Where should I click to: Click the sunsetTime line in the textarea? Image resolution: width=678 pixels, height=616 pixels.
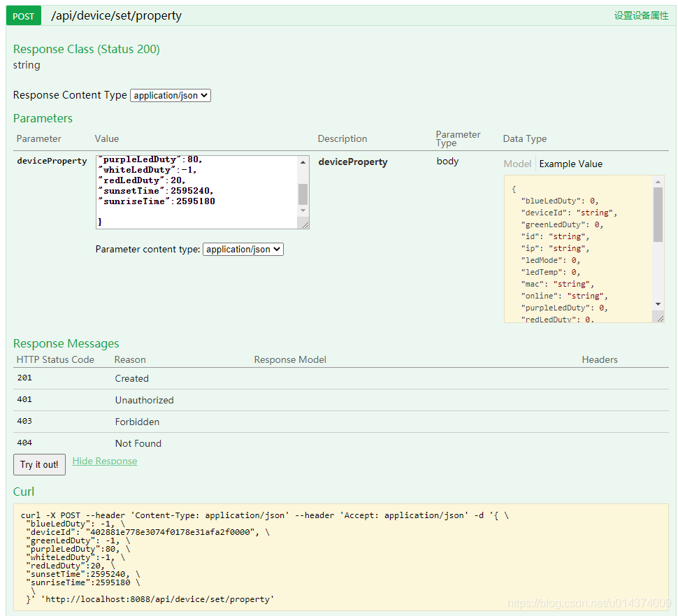156,191
